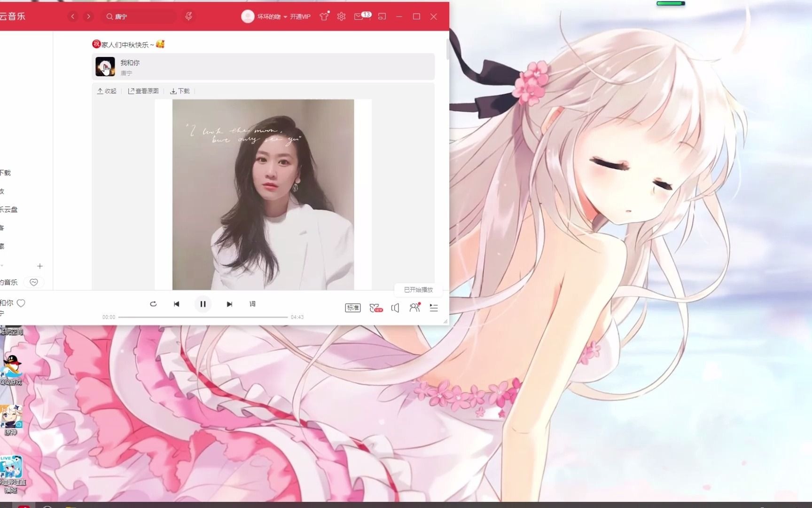The image size is (812, 508).
Task: Click the 开通VIP link
Action: (300, 16)
